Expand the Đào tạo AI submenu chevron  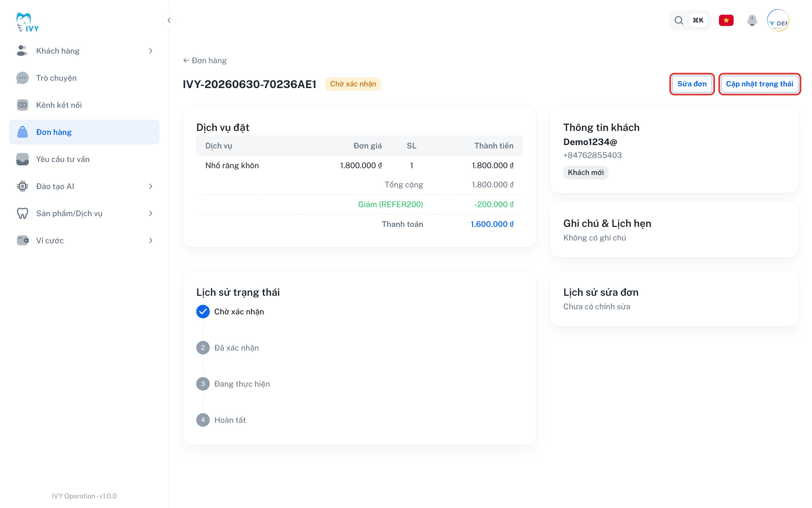[x=151, y=186]
